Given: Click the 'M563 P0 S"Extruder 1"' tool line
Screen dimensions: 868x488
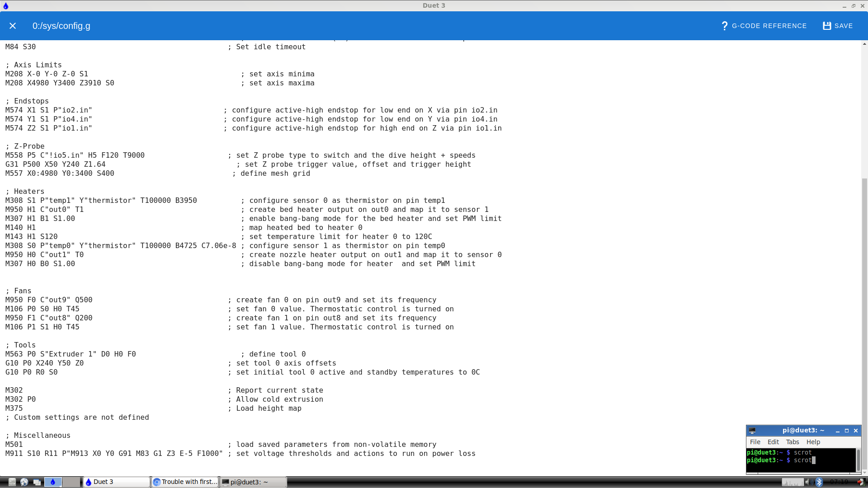Looking at the screenshot, I should (71, 354).
